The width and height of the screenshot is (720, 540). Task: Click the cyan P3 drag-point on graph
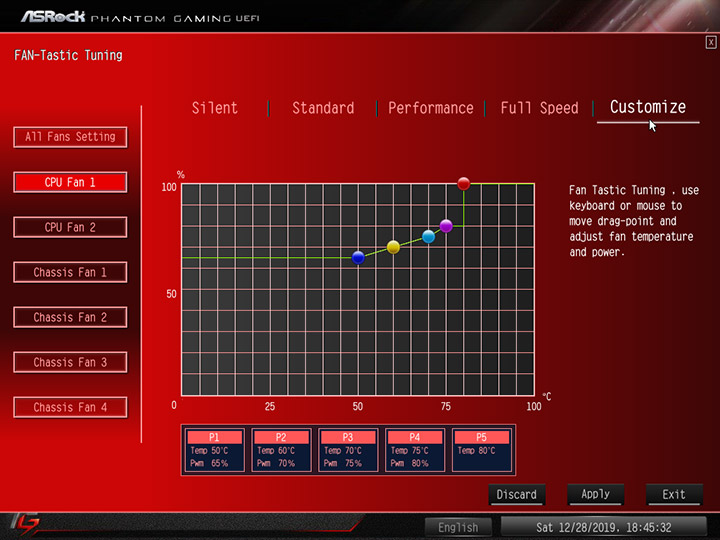click(428, 236)
